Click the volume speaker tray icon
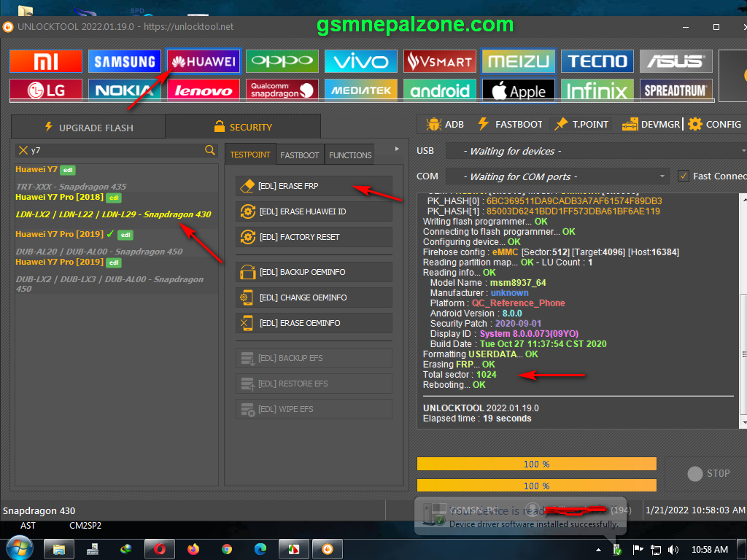The height and width of the screenshot is (560, 747). (673, 550)
